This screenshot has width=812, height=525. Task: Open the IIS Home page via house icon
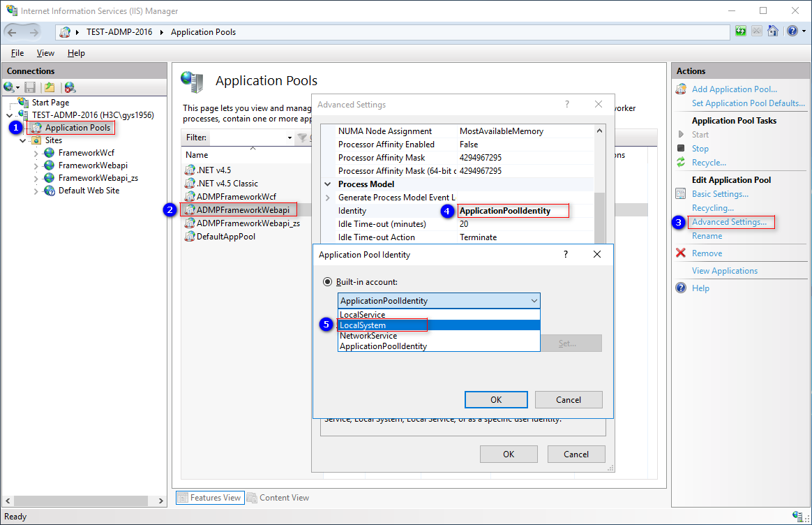point(773,31)
